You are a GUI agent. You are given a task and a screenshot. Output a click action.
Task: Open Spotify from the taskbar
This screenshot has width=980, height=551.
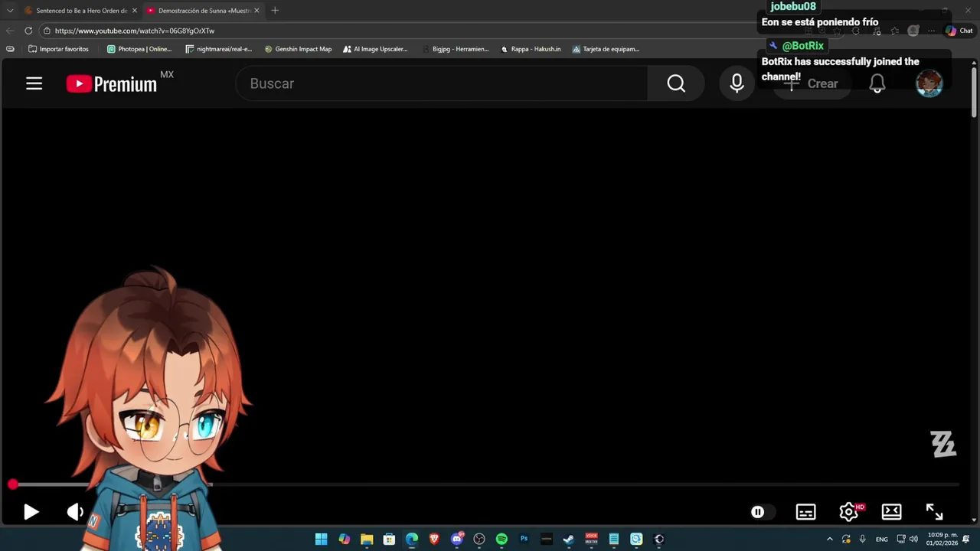tap(501, 539)
